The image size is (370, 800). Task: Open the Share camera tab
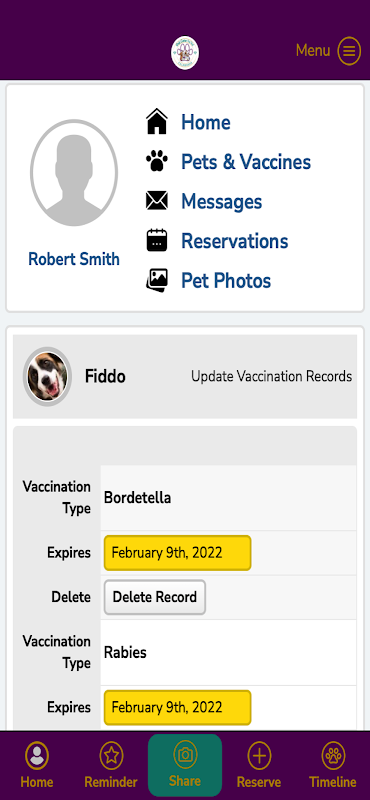[185, 765]
